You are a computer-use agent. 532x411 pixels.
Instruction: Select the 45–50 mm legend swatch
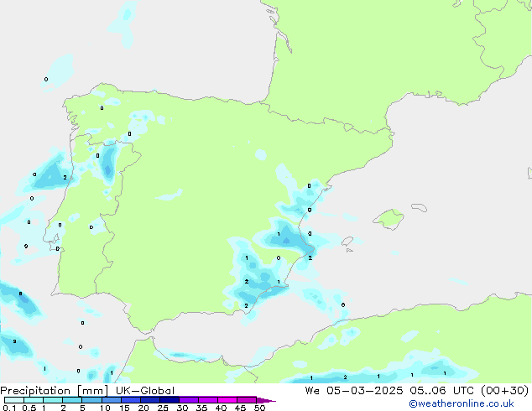[247, 400]
